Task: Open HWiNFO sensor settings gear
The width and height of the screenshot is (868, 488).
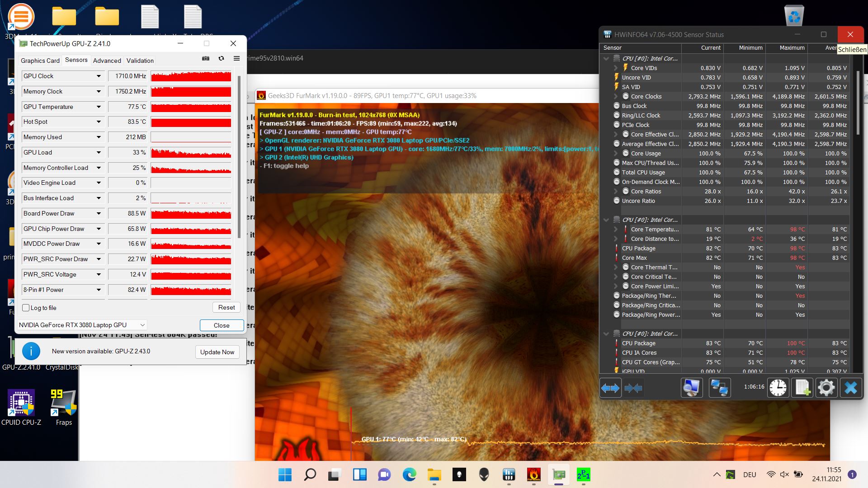Action: pos(826,388)
